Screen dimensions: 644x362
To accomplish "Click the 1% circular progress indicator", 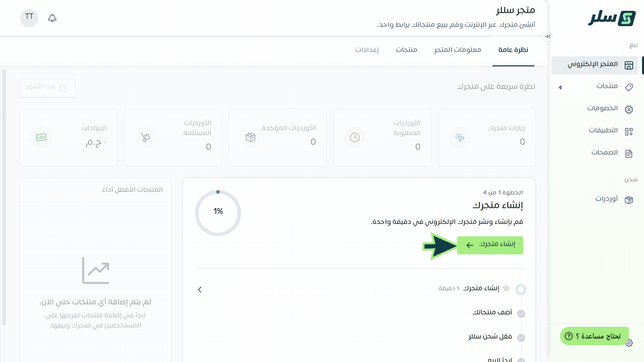I will point(218,213).
